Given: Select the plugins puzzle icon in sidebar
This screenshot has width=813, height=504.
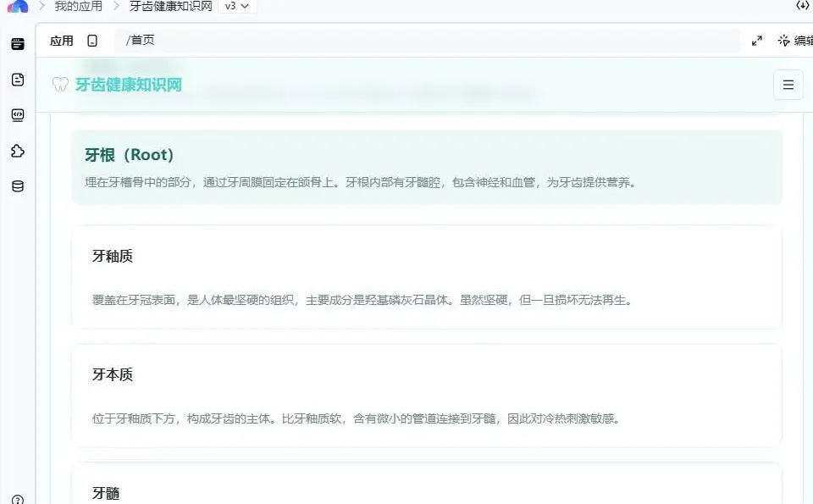Looking at the screenshot, I should pyautogui.click(x=17, y=151).
